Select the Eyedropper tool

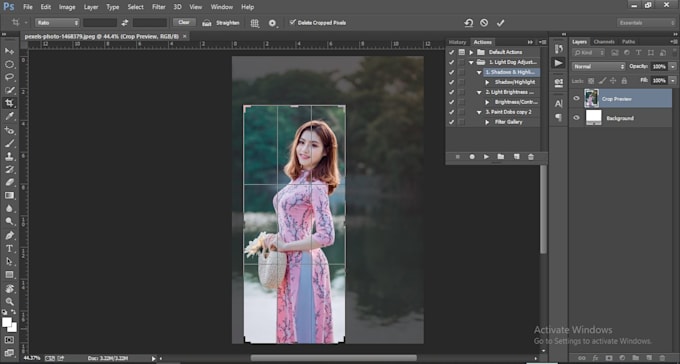(9, 116)
